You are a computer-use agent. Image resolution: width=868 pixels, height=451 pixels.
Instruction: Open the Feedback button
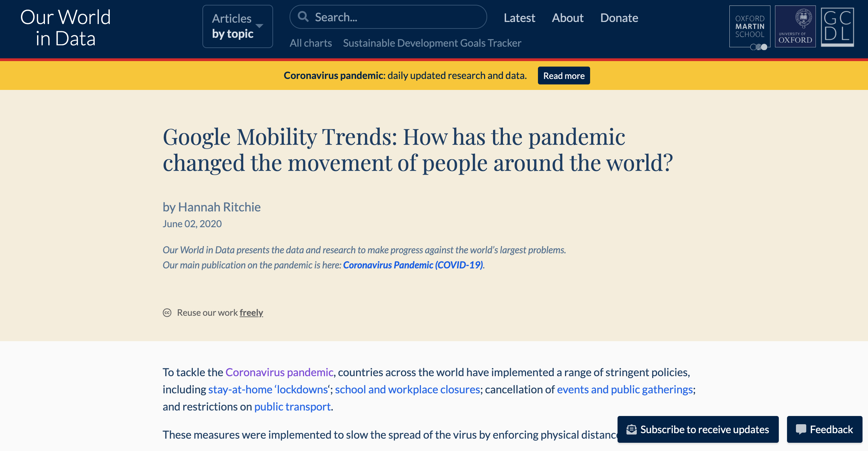(x=824, y=429)
